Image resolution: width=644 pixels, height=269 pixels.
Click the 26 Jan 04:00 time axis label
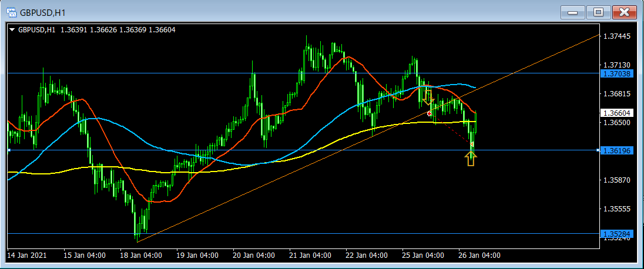479,255
